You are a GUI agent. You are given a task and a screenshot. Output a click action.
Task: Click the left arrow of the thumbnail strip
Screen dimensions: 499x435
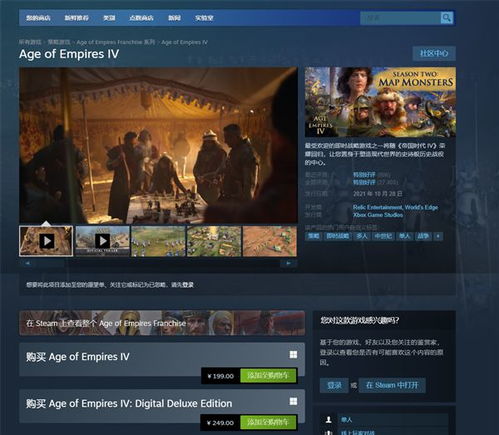point(28,263)
